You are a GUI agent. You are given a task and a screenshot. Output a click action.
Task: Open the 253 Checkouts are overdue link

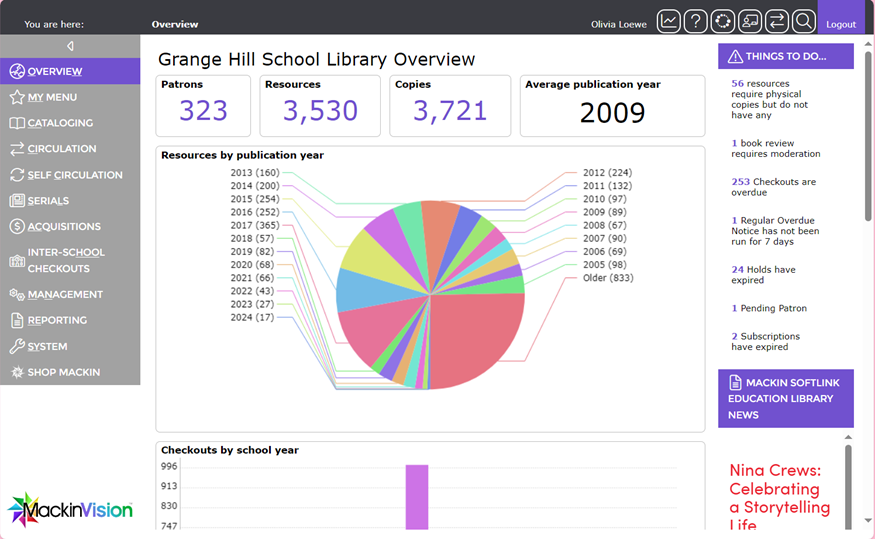click(773, 187)
